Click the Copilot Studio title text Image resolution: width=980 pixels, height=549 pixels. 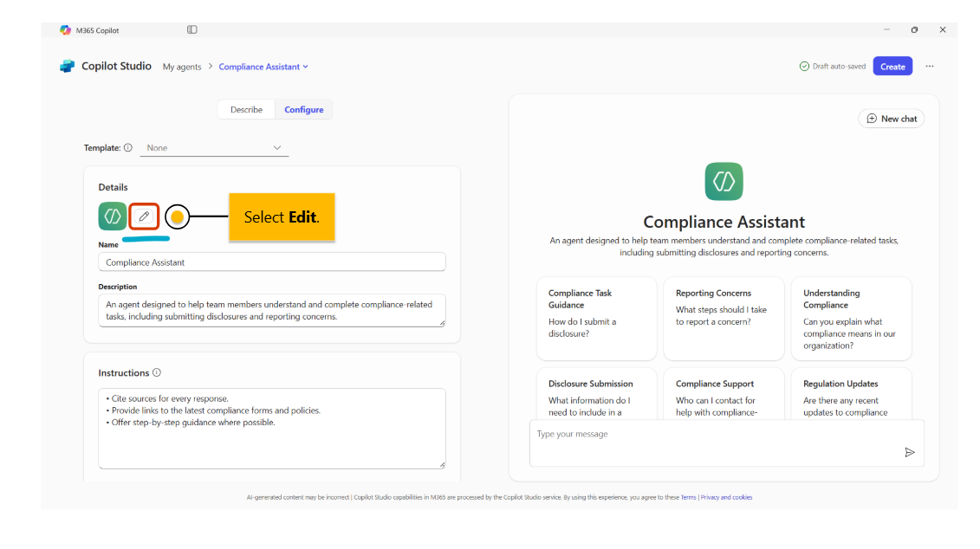pyautogui.click(x=116, y=66)
